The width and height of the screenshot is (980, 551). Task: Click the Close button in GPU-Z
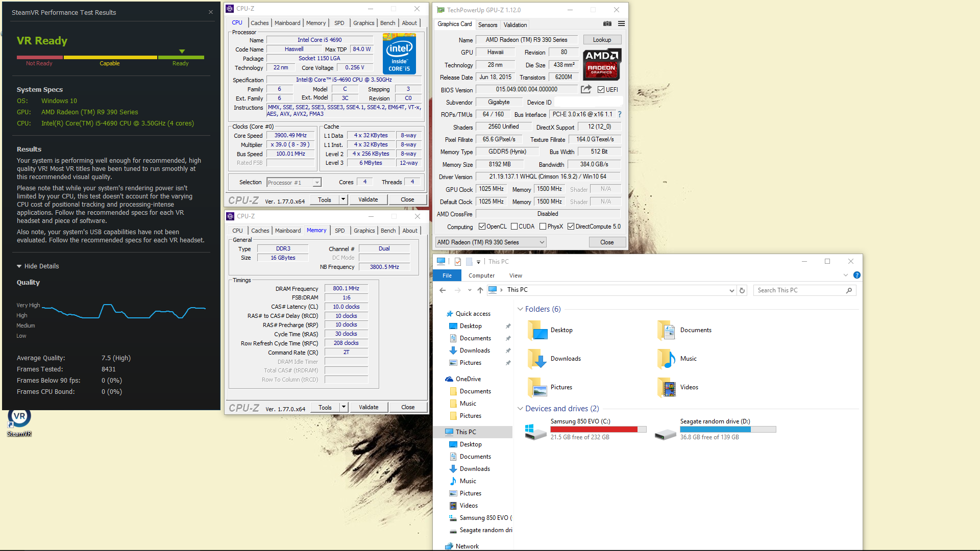pos(607,242)
